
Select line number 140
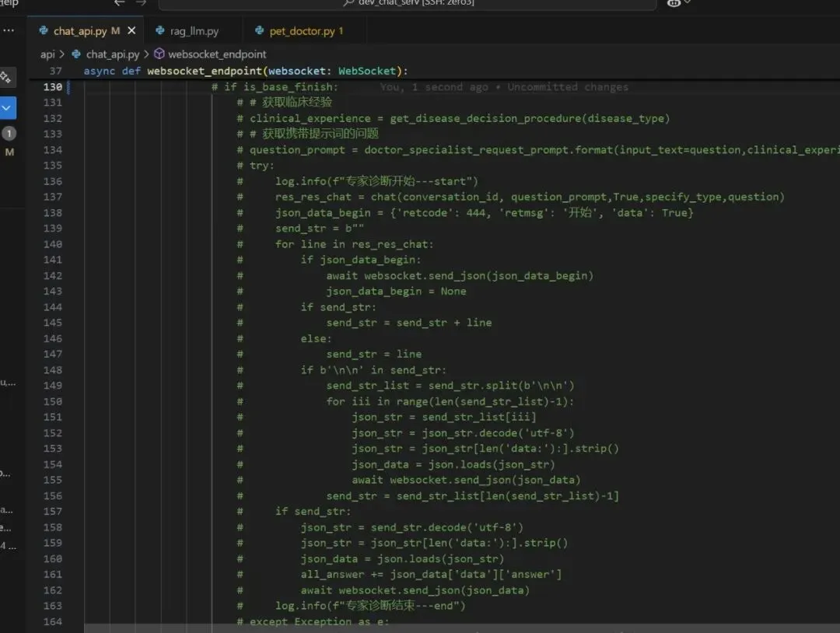(x=53, y=244)
